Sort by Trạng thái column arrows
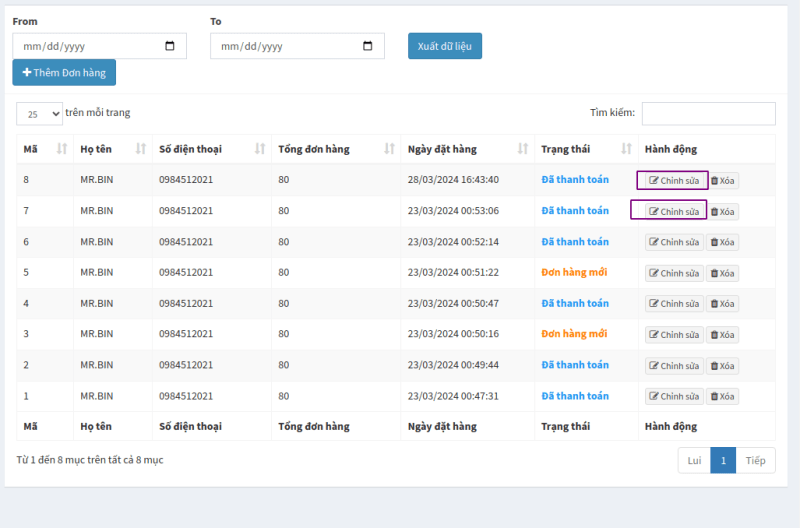Viewport: 800px width, 528px height. 627,149
